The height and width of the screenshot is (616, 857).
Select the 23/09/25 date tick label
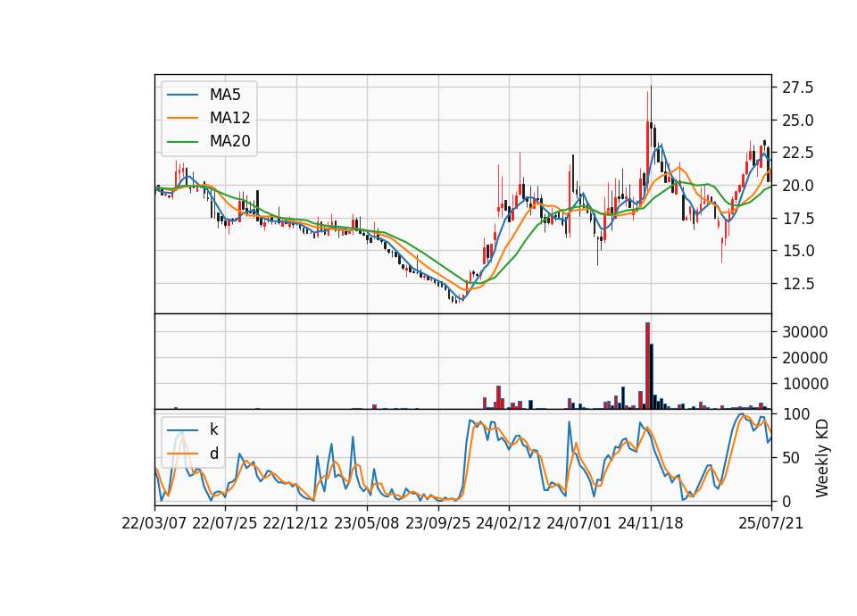437,523
